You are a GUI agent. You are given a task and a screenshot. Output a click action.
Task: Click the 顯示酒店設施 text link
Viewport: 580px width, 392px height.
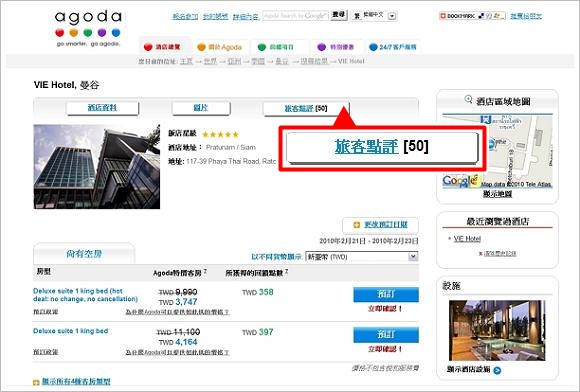[469, 369]
